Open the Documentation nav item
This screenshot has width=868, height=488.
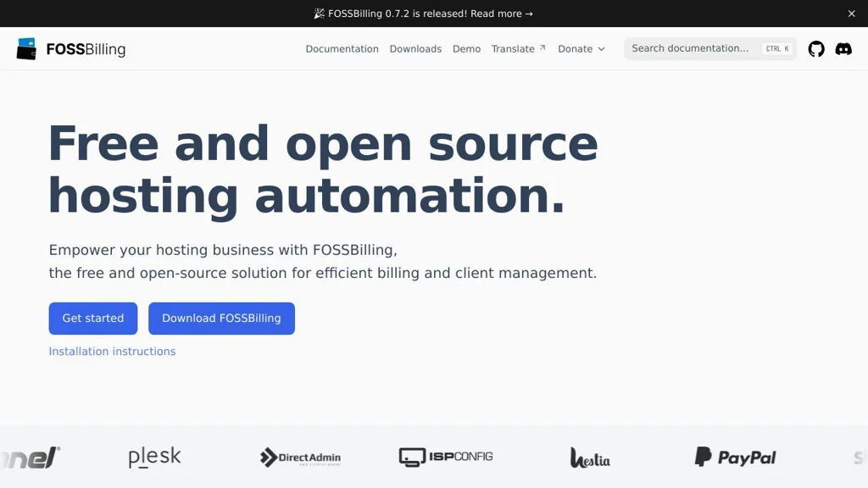pyautogui.click(x=342, y=48)
